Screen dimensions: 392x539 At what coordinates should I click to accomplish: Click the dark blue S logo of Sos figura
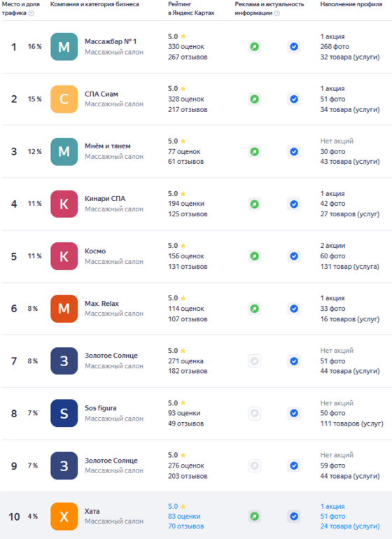64,413
